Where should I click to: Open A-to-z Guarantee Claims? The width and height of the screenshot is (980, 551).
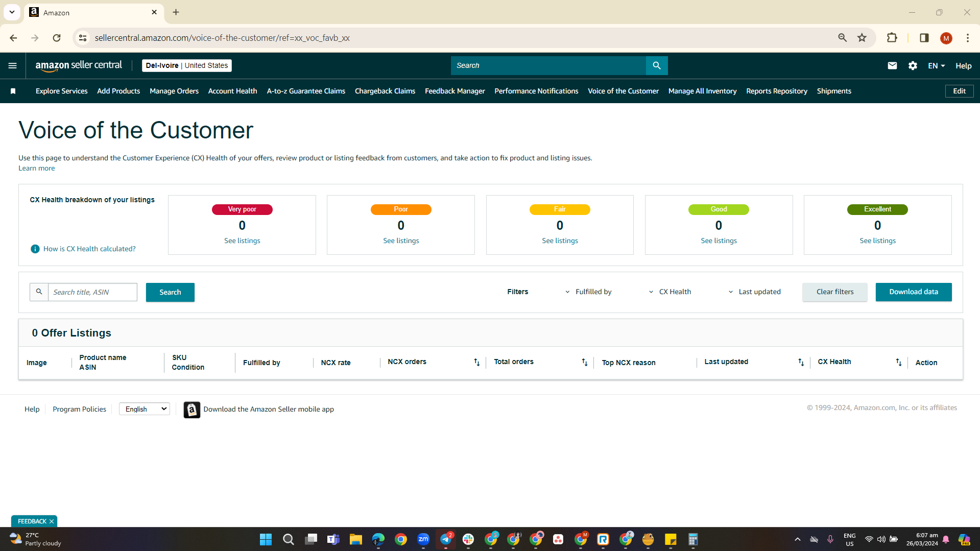[306, 91]
